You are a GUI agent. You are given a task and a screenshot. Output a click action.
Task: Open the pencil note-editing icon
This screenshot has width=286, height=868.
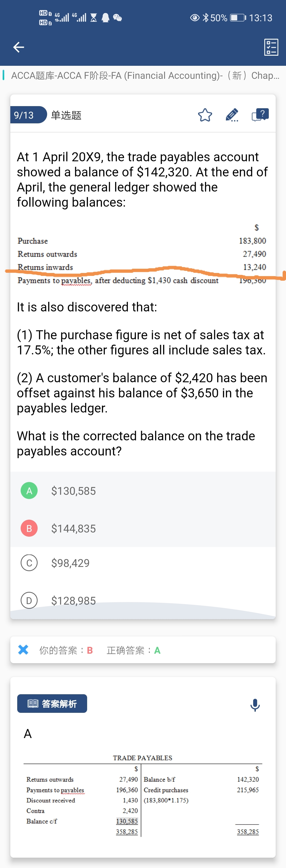click(232, 115)
